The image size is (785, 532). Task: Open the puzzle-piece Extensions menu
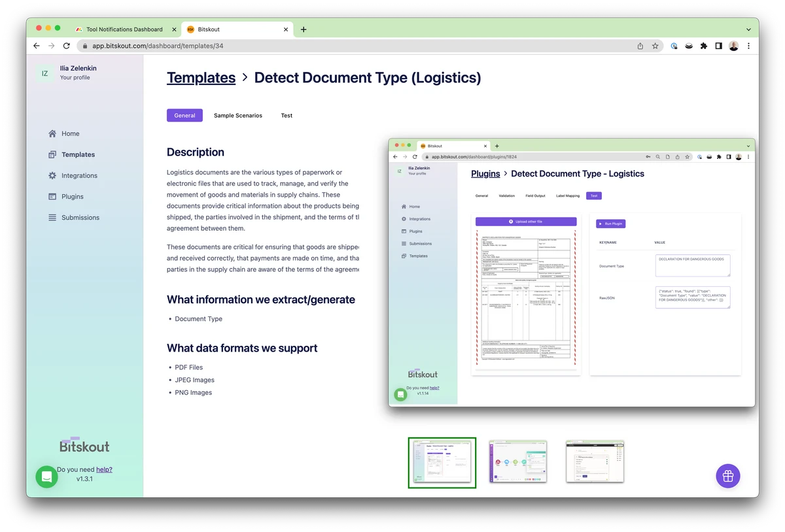coord(704,46)
